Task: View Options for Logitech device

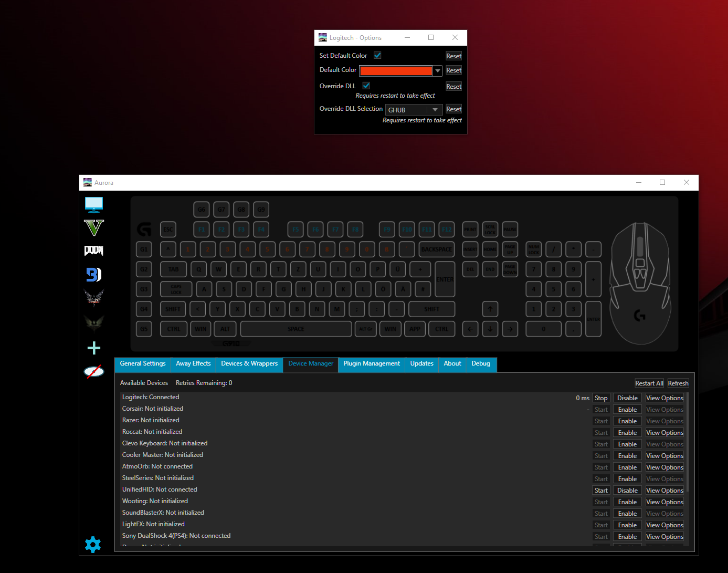Action: coord(664,398)
